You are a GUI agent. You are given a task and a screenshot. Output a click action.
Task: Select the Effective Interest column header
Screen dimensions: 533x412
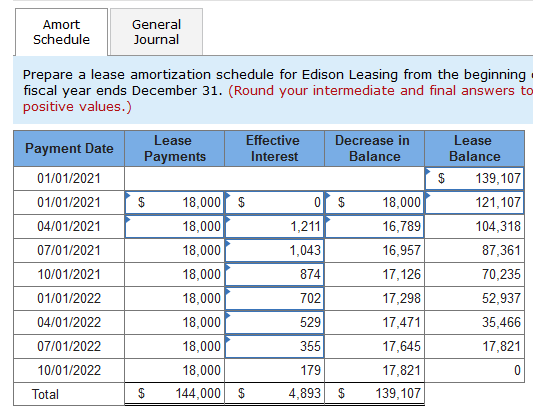274,149
